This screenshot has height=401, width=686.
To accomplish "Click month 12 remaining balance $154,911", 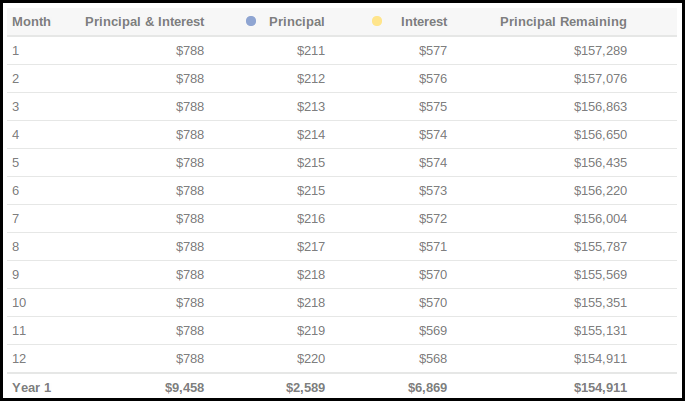I will 600,358.
